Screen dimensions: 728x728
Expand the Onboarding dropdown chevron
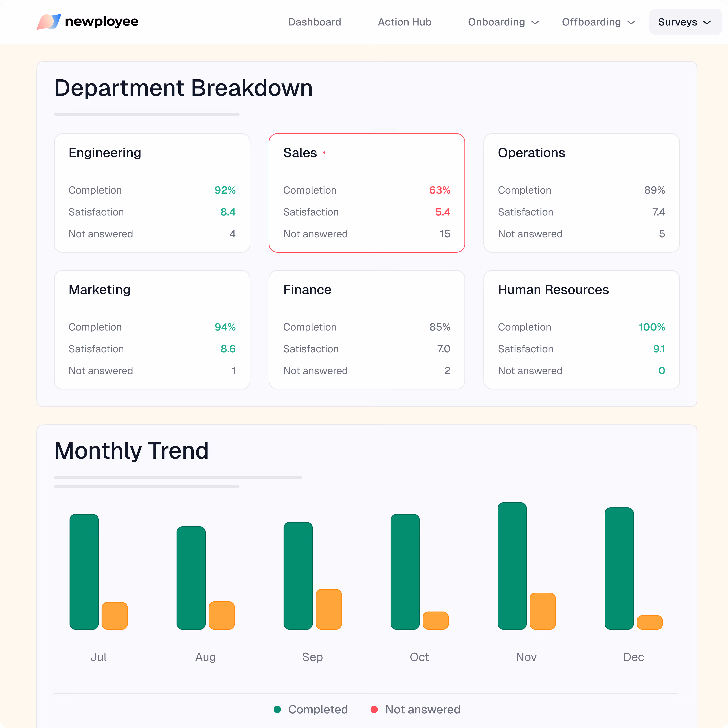tap(535, 23)
